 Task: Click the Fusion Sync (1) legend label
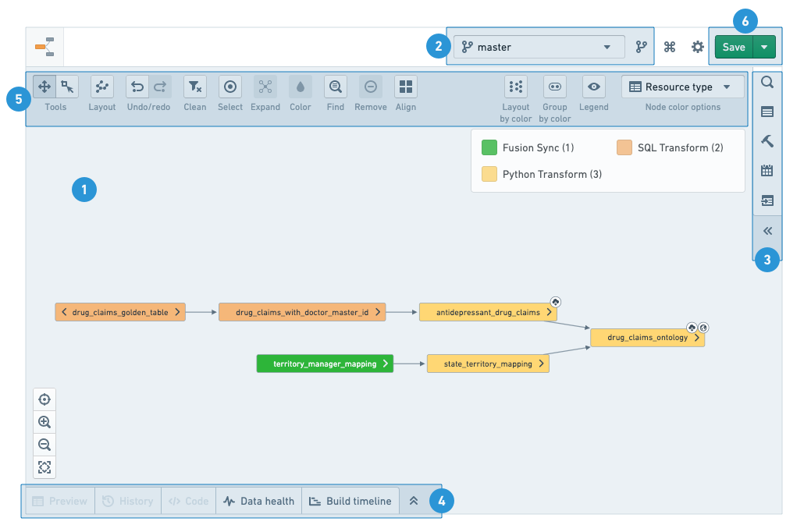[539, 147]
